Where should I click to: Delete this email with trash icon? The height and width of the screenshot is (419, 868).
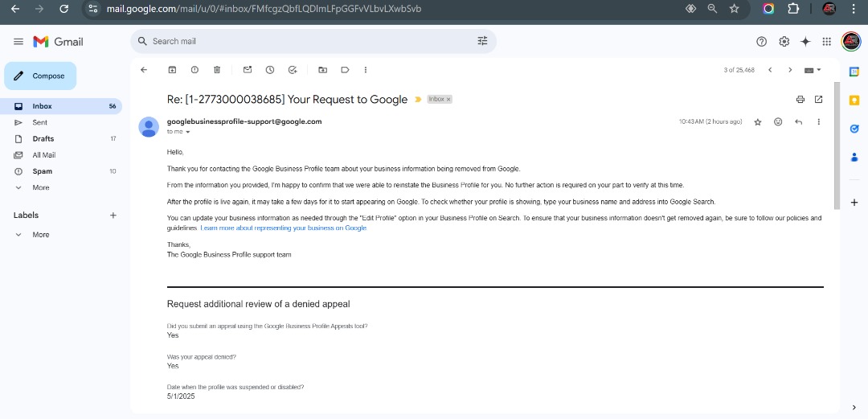pyautogui.click(x=217, y=70)
